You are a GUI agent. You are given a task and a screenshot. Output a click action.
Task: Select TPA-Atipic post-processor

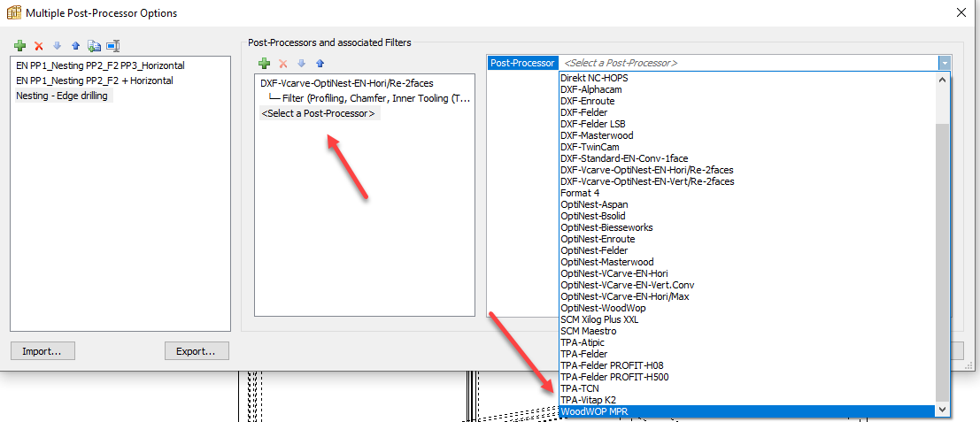747,342
